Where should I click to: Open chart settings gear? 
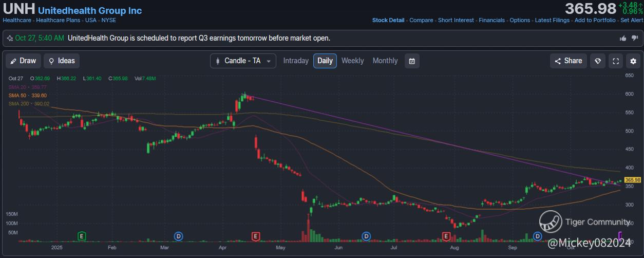pos(634,61)
